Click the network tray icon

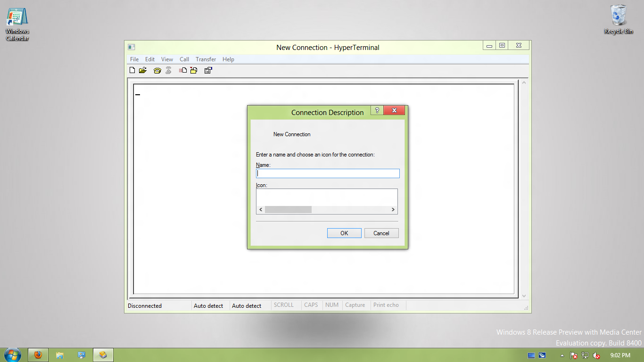(585, 355)
